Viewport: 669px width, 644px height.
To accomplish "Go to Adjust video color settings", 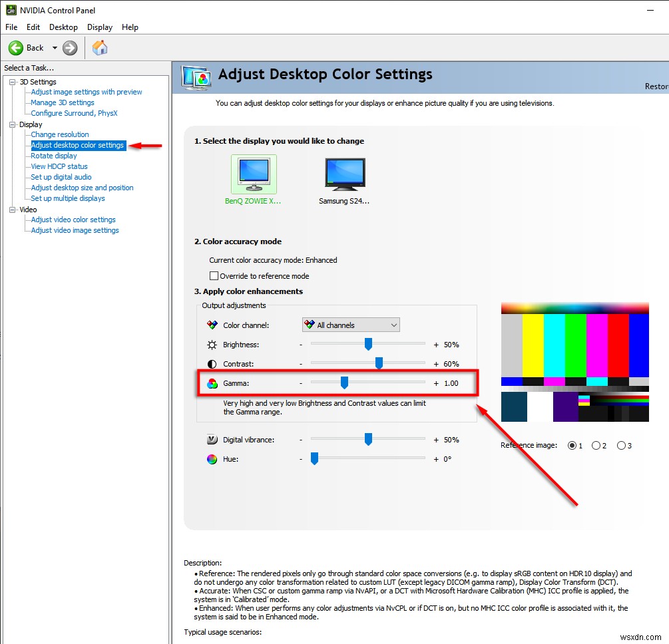I will pos(73,220).
